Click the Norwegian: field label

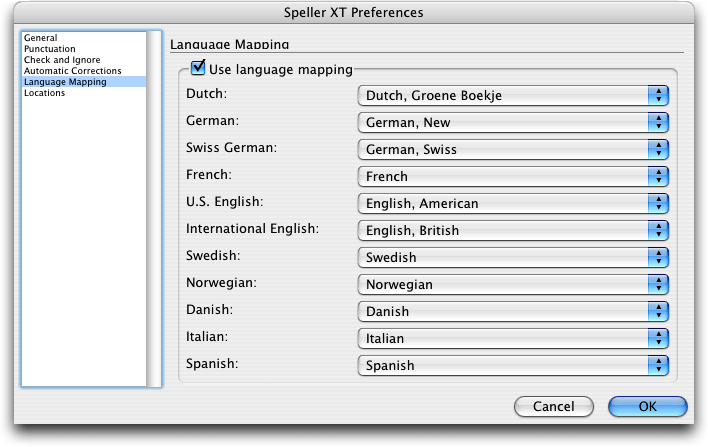pyautogui.click(x=221, y=283)
